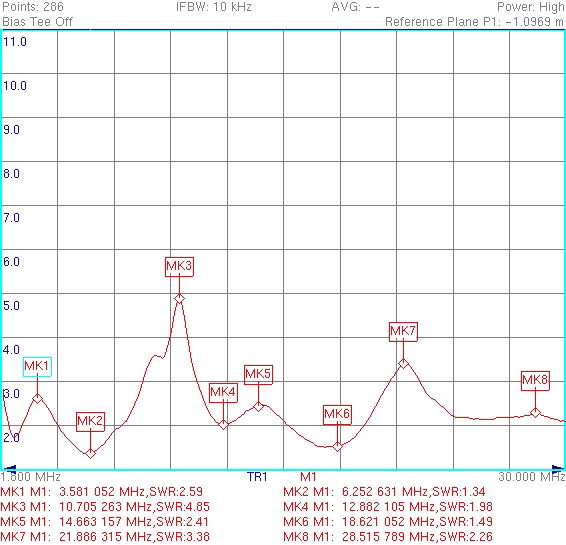Click the 30.000 MHz stop frequency
The height and width of the screenshot is (545, 566).
(x=532, y=477)
